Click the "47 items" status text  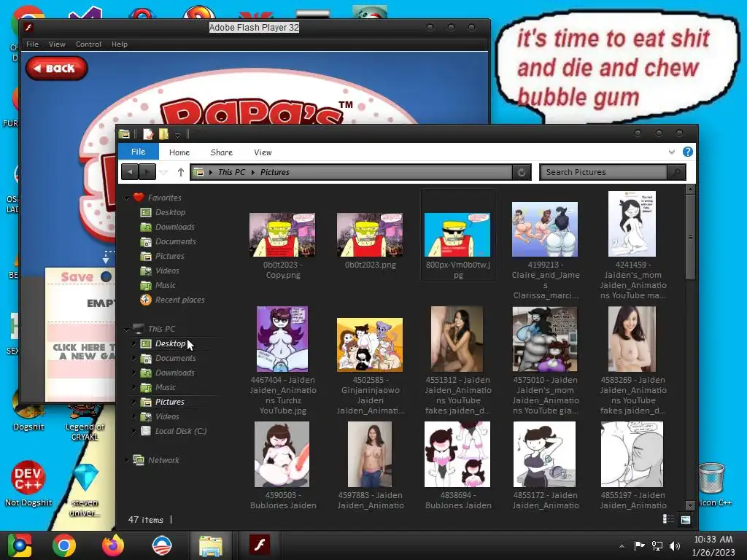tap(146, 520)
